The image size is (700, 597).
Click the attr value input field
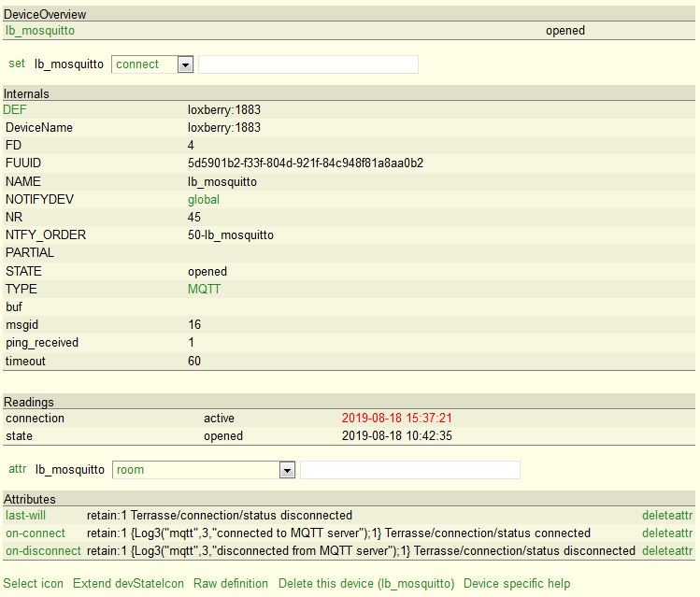[x=410, y=470]
